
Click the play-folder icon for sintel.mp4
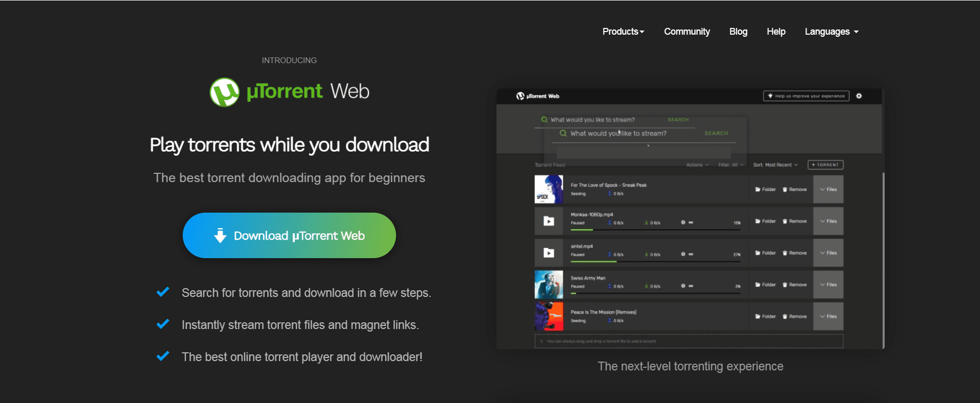(x=549, y=253)
